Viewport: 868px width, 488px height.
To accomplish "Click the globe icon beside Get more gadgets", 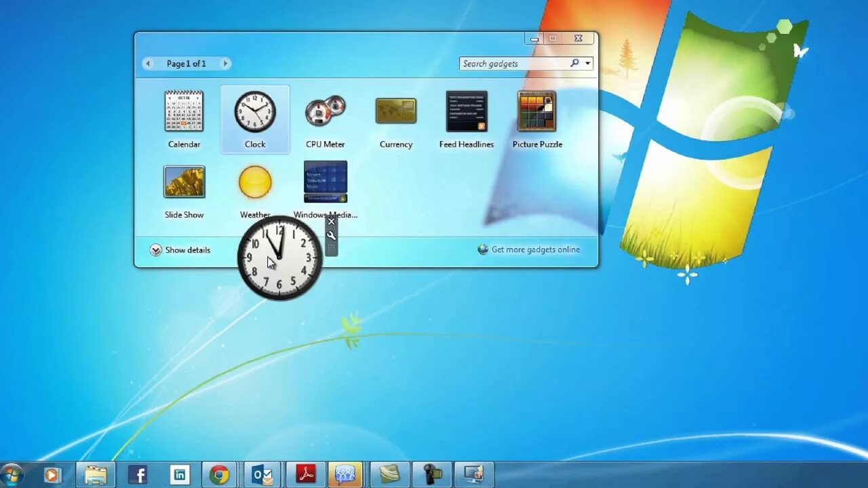I will [x=483, y=249].
